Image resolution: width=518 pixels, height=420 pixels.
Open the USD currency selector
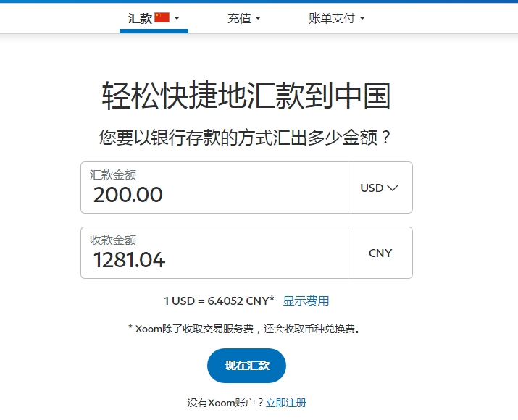(x=380, y=188)
